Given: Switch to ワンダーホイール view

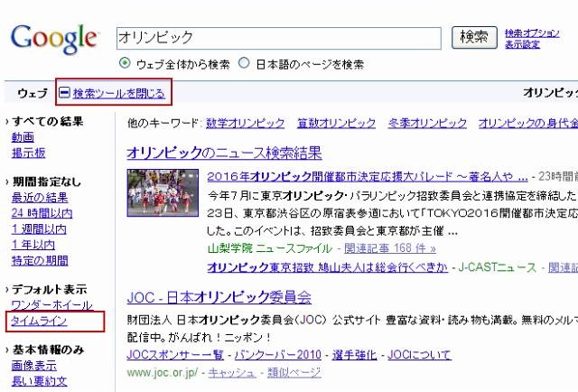Looking at the screenshot, I should click(x=52, y=305).
